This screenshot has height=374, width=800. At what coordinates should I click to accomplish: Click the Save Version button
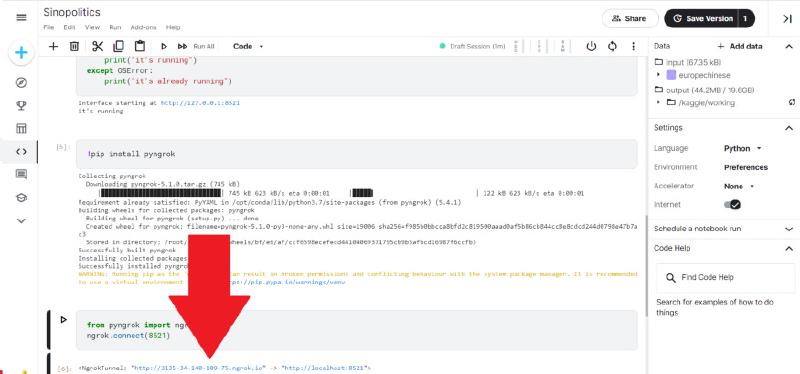[x=702, y=18]
